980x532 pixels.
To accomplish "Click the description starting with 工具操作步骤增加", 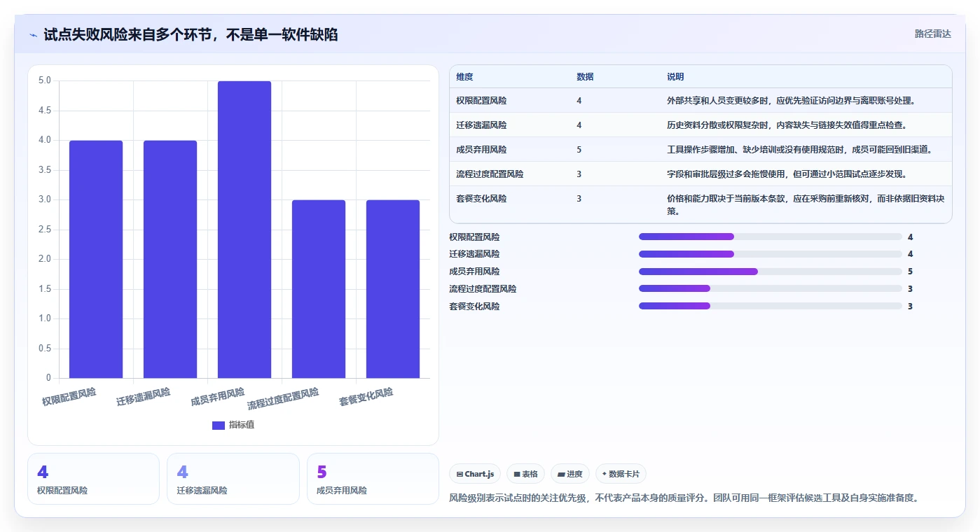I will click(799, 150).
